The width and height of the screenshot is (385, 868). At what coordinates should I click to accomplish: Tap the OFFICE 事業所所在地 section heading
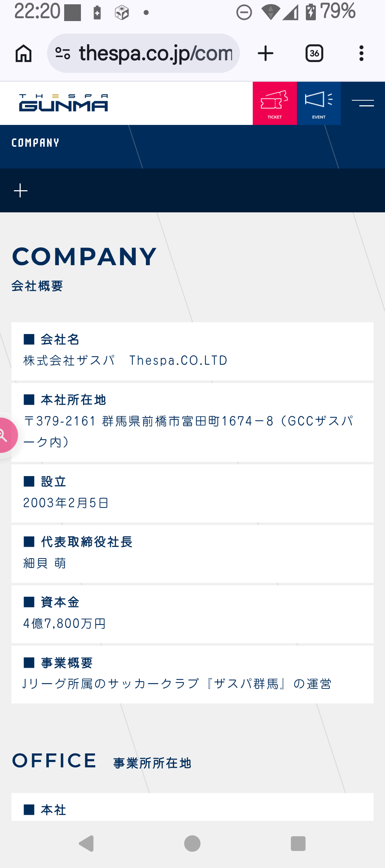point(102,761)
